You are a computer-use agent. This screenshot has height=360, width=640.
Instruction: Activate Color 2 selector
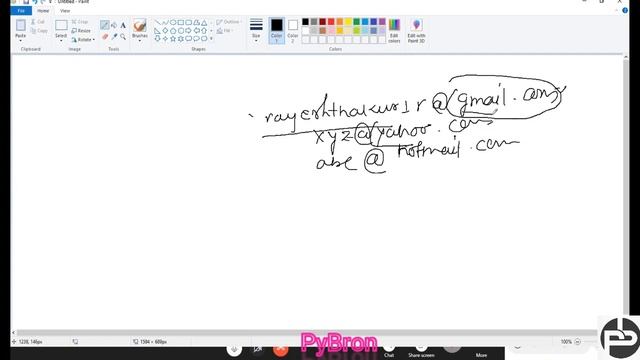coord(293,31)
